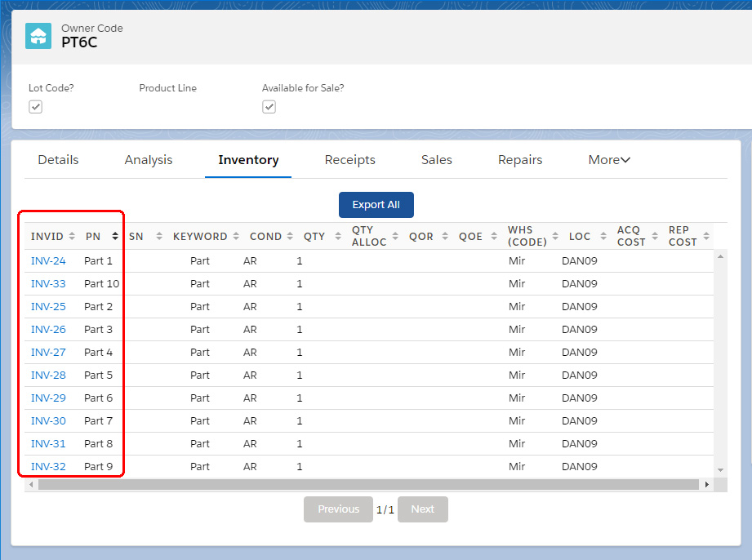The image size is (752, 560).
Task: Click right arrow of horizontal scrollbar
Action: (705, 485)
